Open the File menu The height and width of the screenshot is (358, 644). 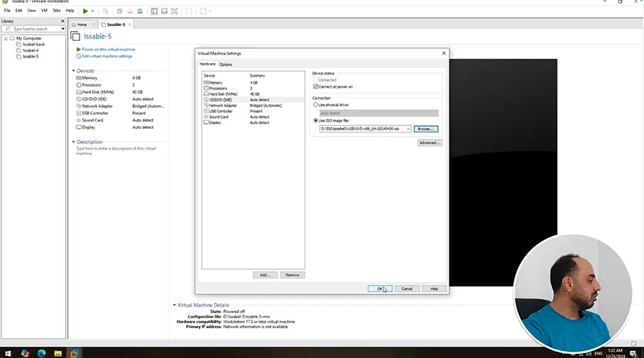(7, 11)
